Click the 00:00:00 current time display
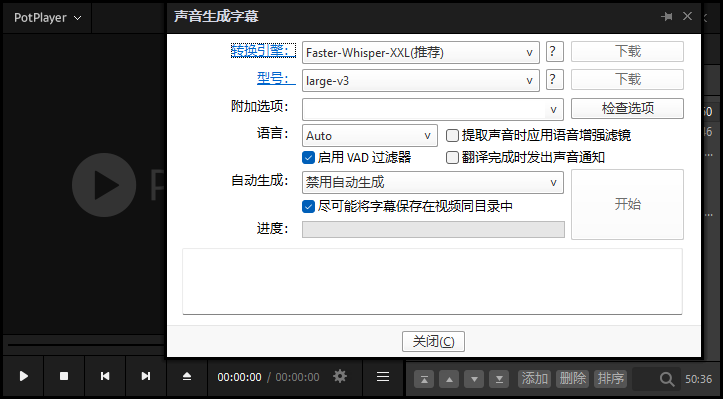This screenshot has width=723, height=399. pyautogui.click(x=239, y=377)
